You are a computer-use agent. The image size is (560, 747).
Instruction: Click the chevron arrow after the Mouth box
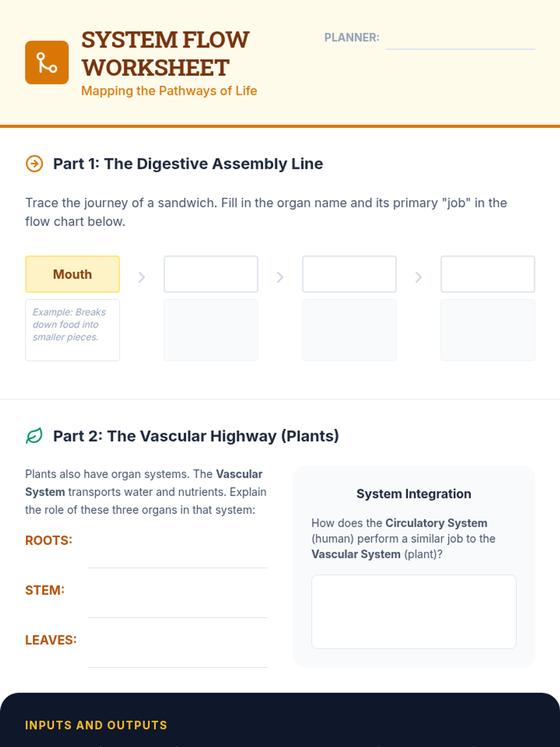pyautogui.click(x=142, y=277)
